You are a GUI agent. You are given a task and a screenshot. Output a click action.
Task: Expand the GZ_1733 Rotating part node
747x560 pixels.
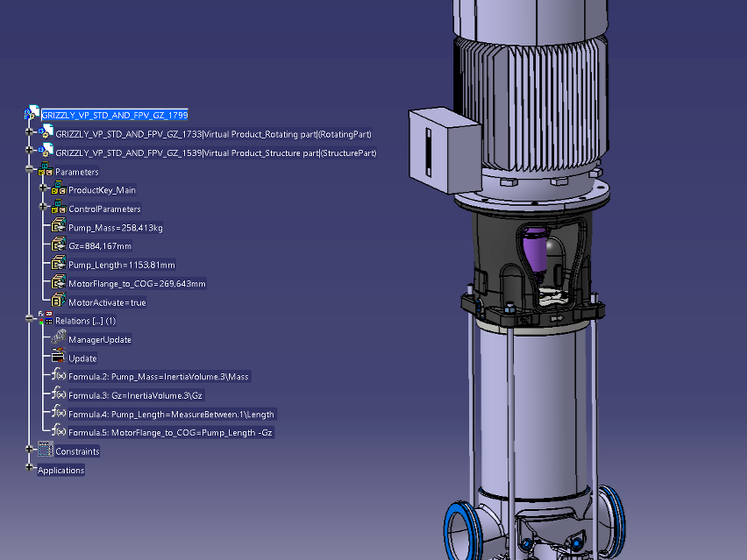29,134
